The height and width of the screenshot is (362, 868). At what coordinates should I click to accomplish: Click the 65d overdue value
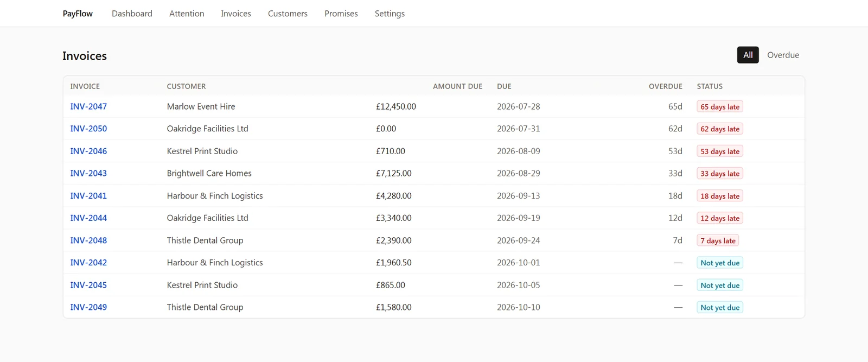click(675, 106)
